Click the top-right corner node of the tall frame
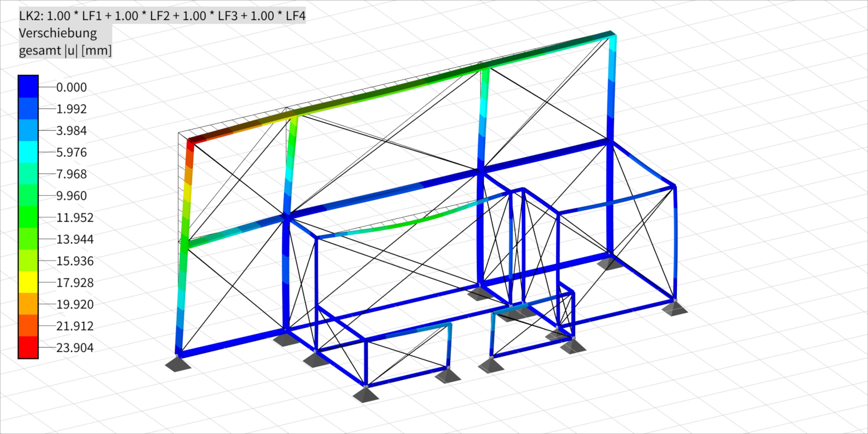868x434 pixels. coord(612,36)
